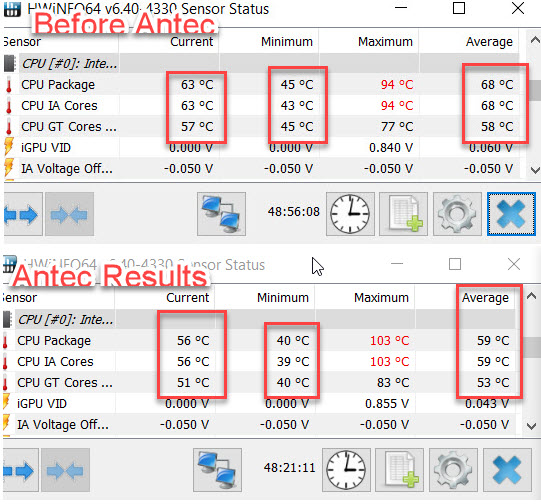
Task: Click 83 °C maximum of CPU GT Cores
Action: click(393, 383)
